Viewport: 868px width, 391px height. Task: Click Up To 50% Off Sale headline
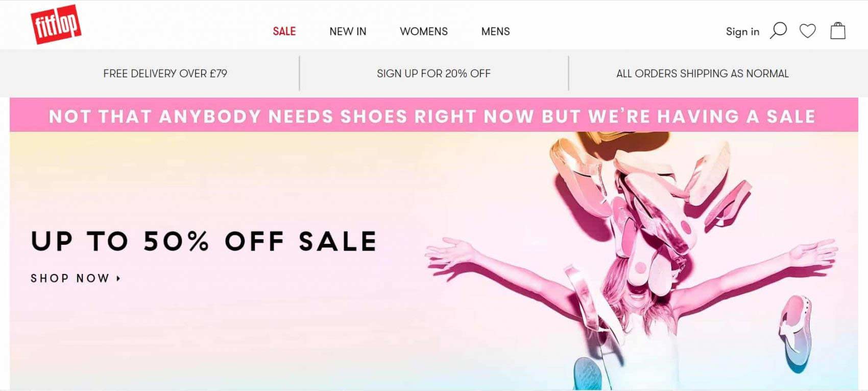coord(204,241)
